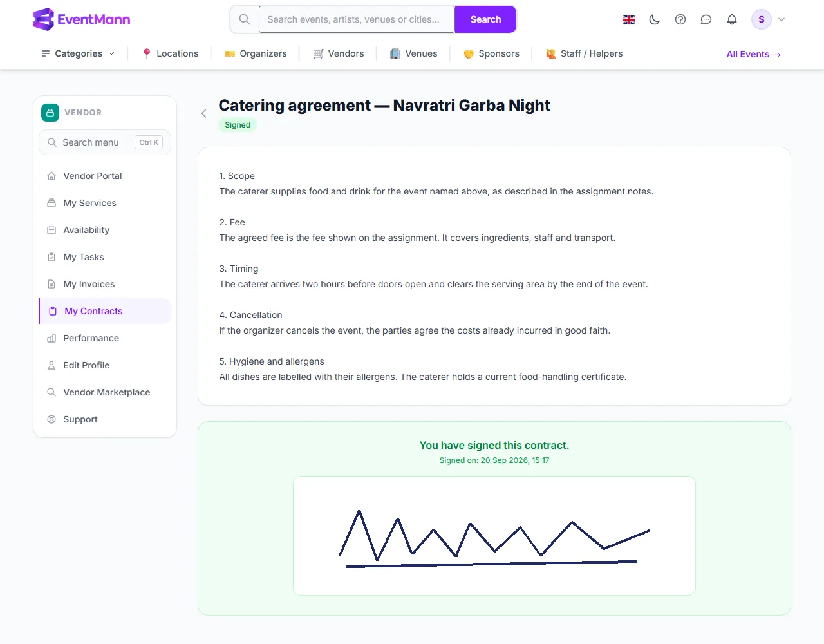Click the green Signed status badge
Viewport: 824px width, 644px height.
pyautogui.click(x=238, y=125)
